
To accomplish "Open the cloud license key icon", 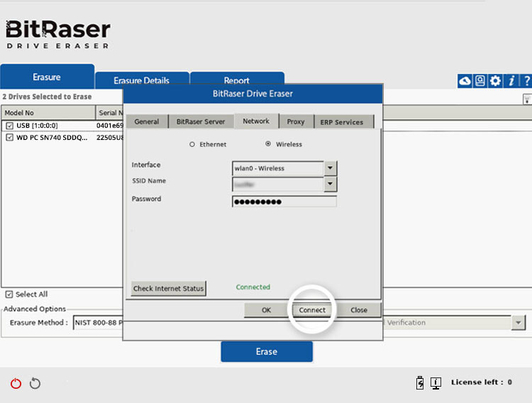I will pos(465,81).
